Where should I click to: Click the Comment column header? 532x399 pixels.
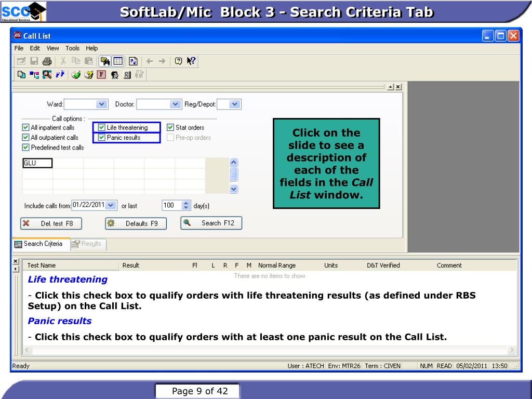(x=449, y=265)
